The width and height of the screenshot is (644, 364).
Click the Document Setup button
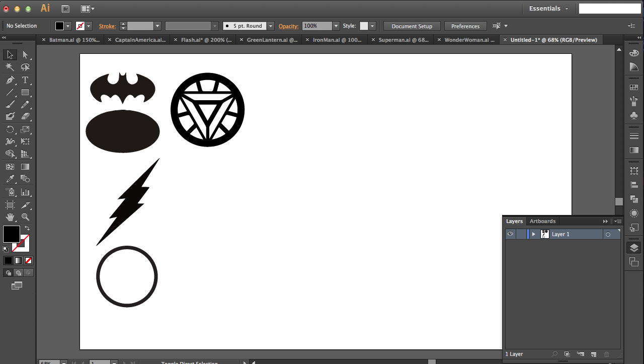click(412, 26)
